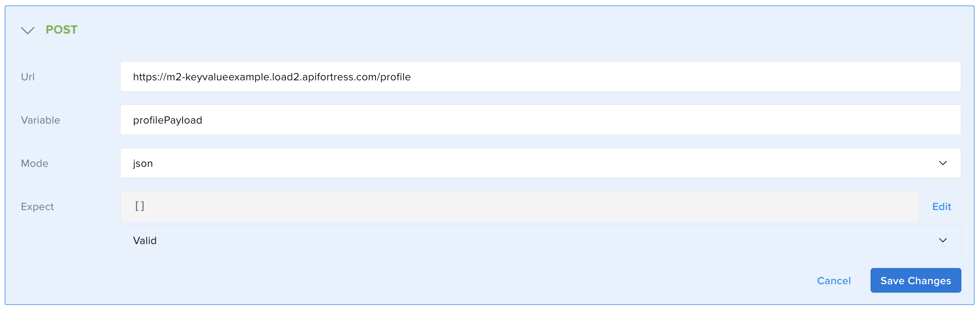Click the Expect field showing brackets
Screen dimensions: 980x312
point(519,206)
